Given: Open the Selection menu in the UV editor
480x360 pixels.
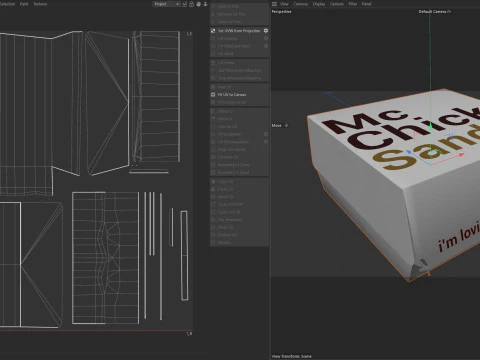Looking at the screenshot, I should pyautogui.click(x=7, y=4).
